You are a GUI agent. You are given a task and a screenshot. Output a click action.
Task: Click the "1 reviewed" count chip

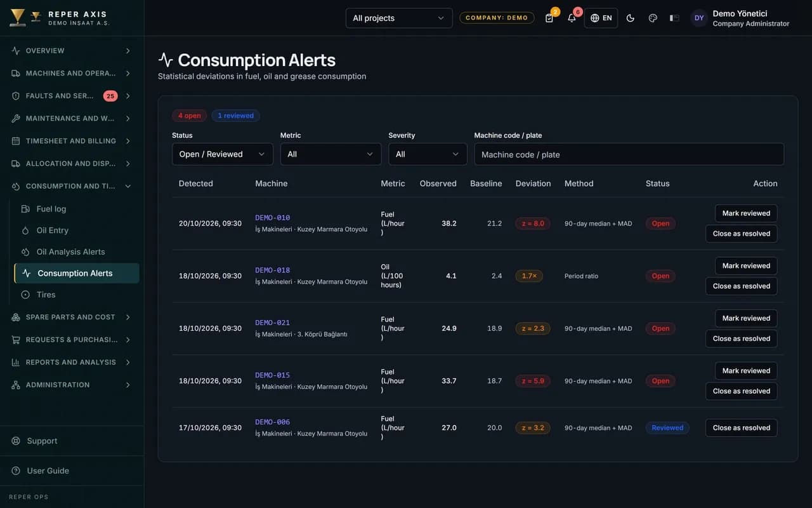tap(236, 116)
